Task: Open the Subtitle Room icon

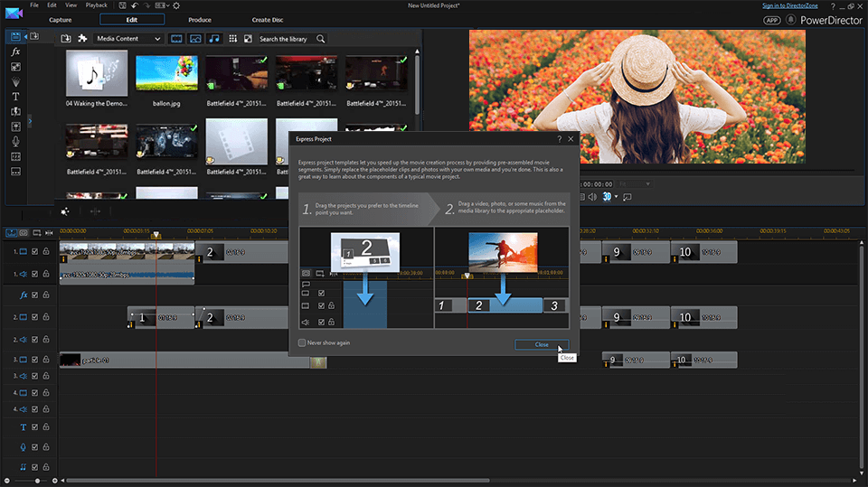Action: tap(15, 172)
